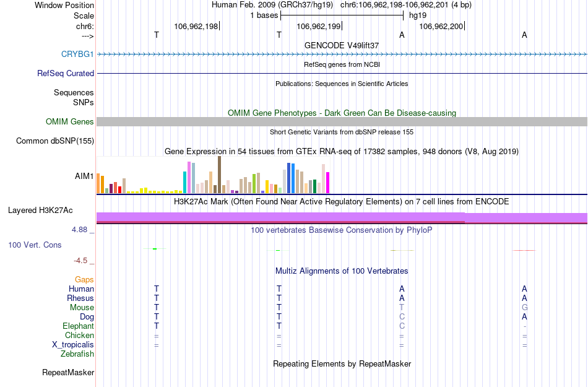Select the RepeatMasker track label
Screen dimensions: 588x387
click(68, 372)
